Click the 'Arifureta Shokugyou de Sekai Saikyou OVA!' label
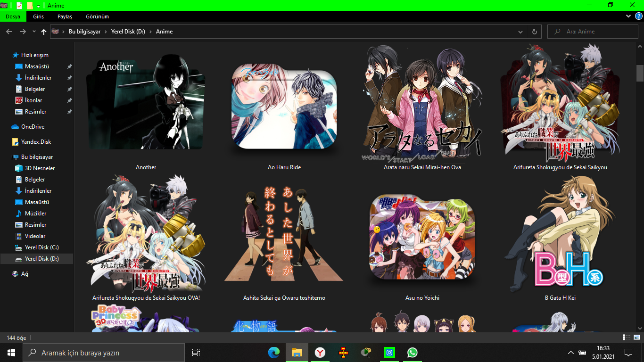This screenshot has height=362, width=644. tap(146, 298)
